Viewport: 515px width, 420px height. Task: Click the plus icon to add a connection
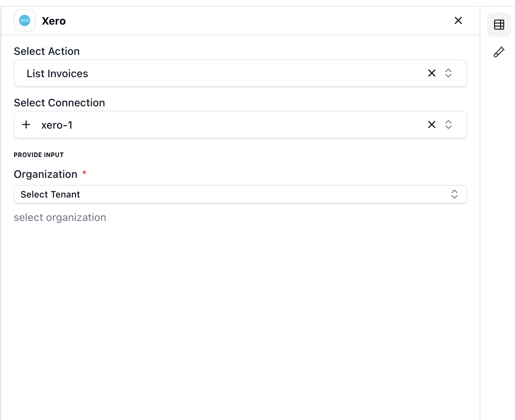point(26,124)
